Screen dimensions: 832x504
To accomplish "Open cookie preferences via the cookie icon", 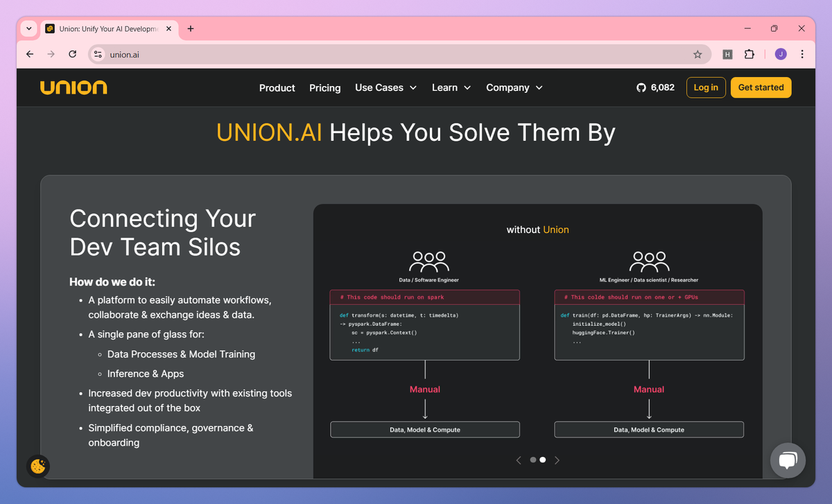I will pyautogui.click(x=37, y=466).
